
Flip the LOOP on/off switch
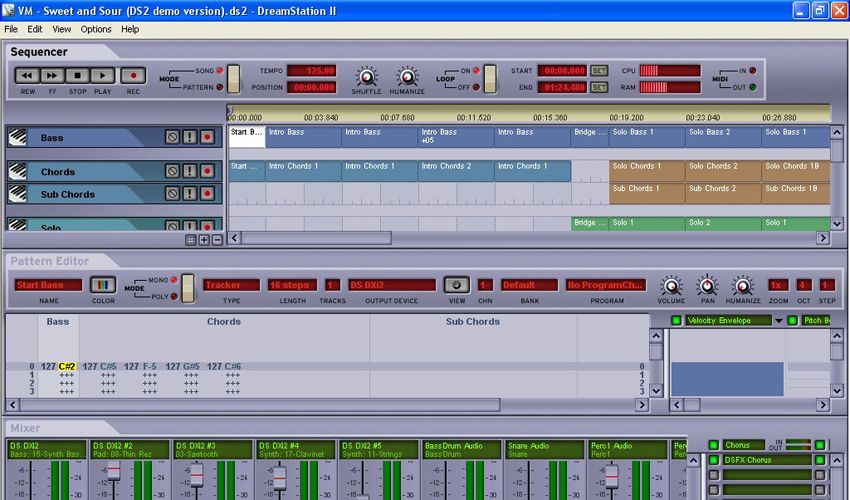490,79
